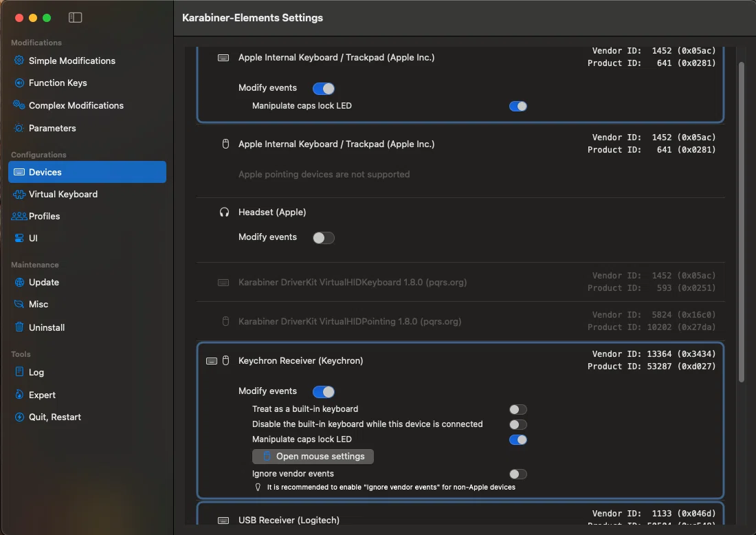Click the Profiles people icon
756x535 pixels.
19,216
